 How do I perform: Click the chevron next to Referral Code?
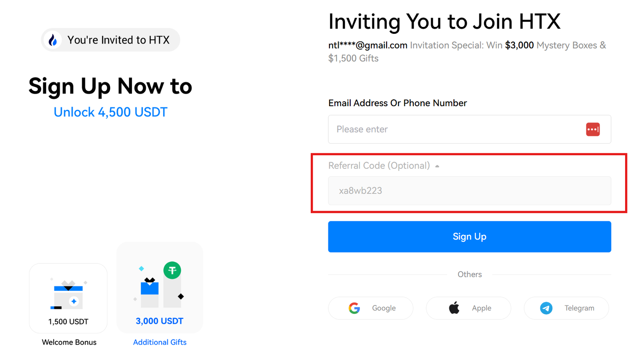coord(438,165)
